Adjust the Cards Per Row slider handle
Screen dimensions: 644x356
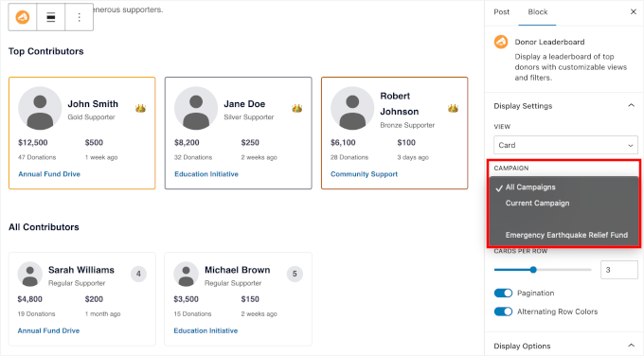tap(533, 270)
